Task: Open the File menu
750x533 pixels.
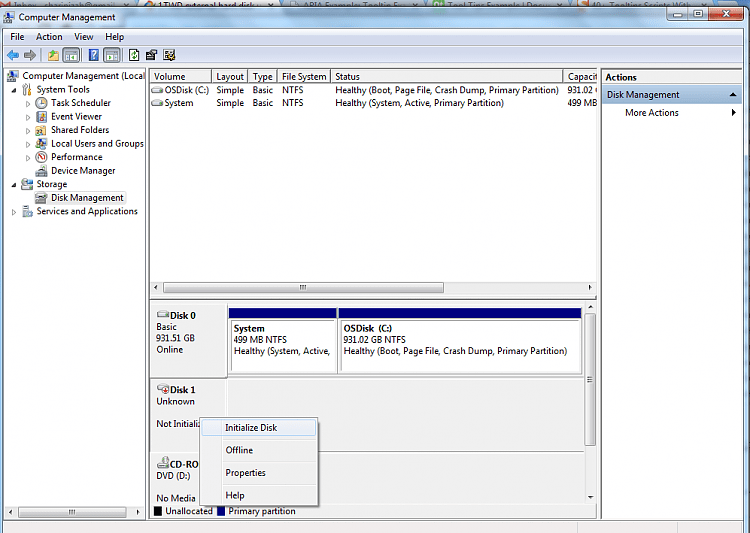Action: click(x=17, y=37)
